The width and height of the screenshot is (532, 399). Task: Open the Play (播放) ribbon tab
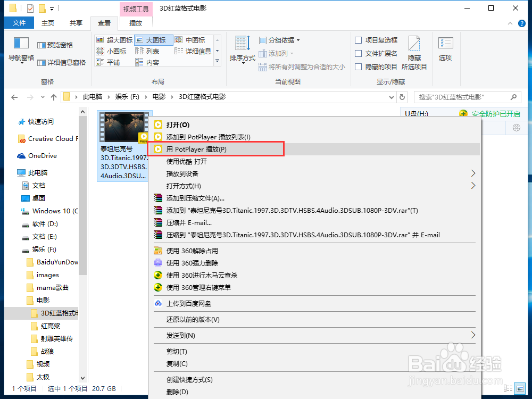[x=136, y=23]
